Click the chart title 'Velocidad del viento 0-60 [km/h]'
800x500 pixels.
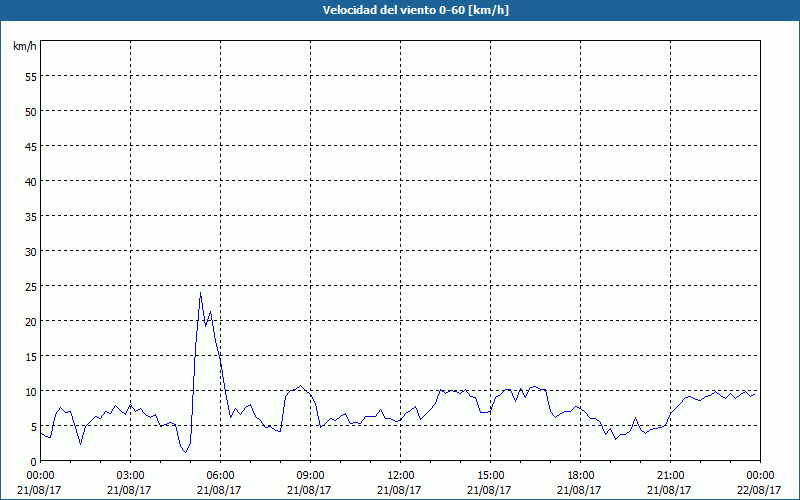[x=415, y=10]
